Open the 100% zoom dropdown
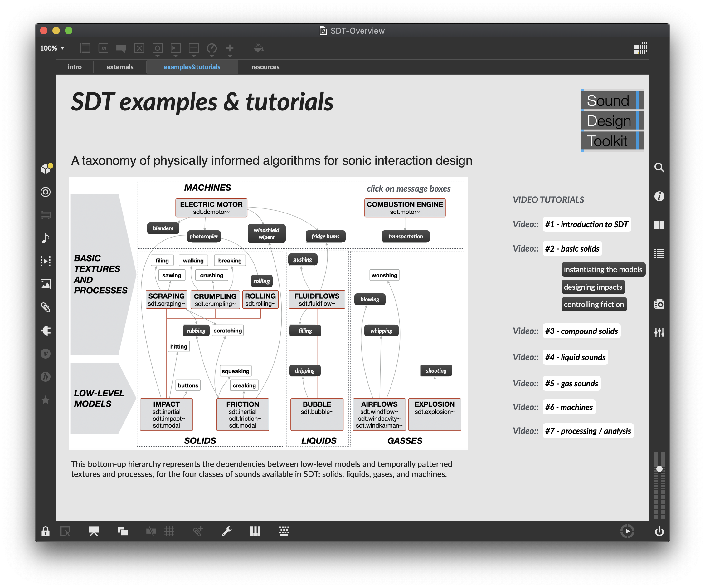Viewport: 705px width, 588px height. point(52,48)
